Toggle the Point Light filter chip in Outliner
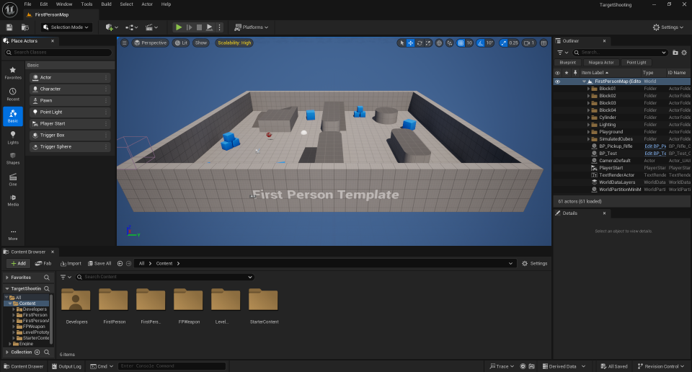Image resolution: width=692 pixels, height=372 pixels. (636, 63)
